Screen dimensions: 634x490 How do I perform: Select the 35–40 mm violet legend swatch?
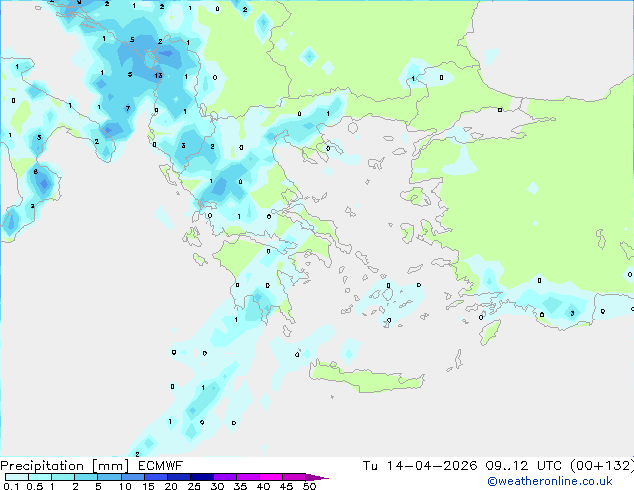point(247,477)
